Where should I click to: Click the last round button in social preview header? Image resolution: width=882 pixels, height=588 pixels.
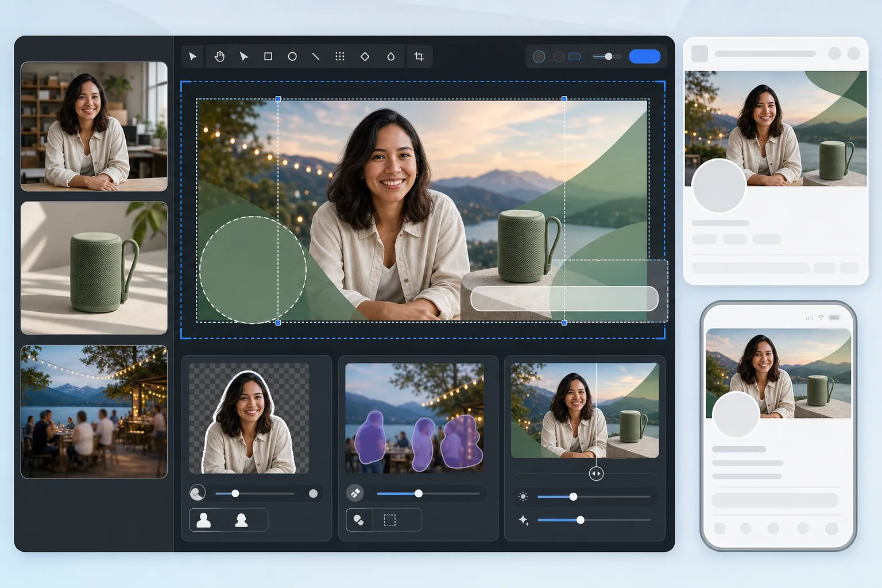point(854,53)
